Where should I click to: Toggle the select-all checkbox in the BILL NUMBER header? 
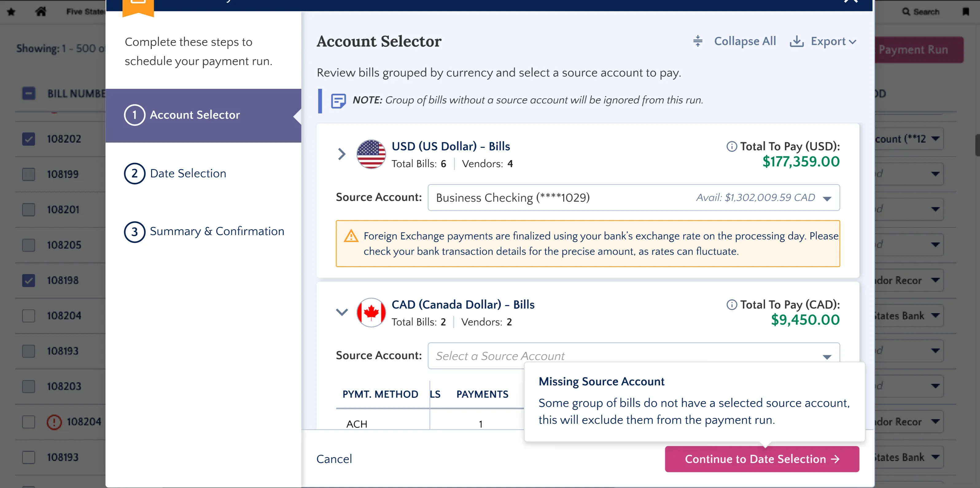tap(29, 93)
